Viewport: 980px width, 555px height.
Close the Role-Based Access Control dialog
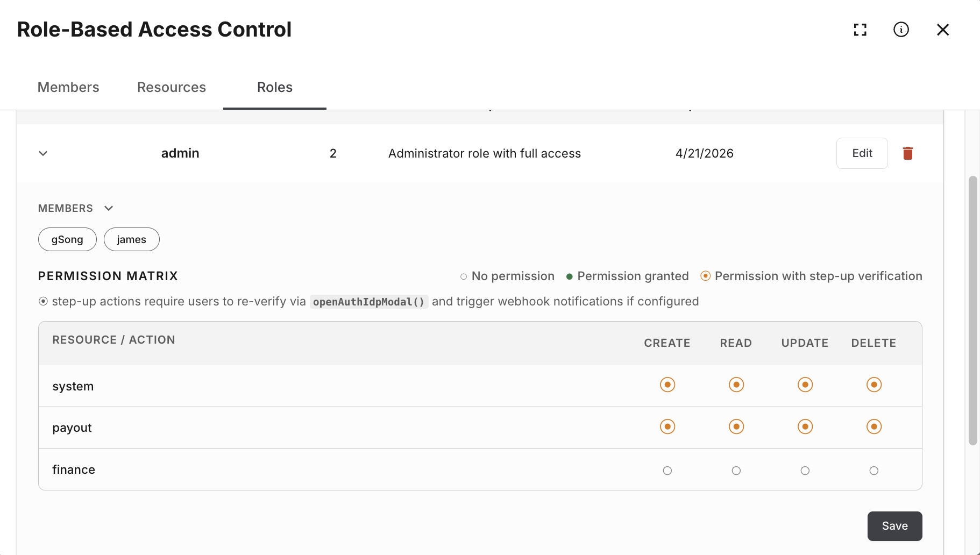[943, 30]
